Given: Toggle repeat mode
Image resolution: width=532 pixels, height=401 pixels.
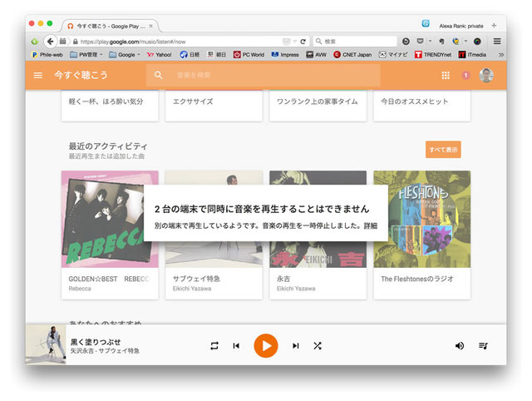Looking at the screenshot, I should [x=214, y=345].
